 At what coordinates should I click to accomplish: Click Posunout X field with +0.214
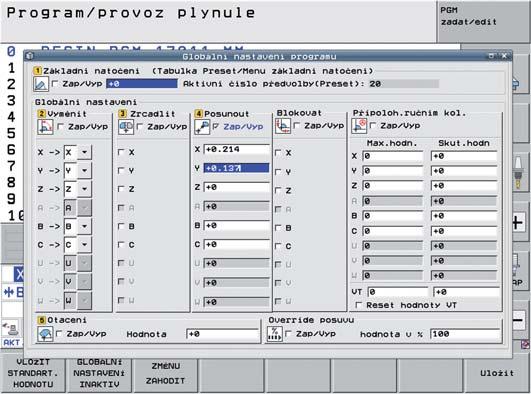click(236, 149)
